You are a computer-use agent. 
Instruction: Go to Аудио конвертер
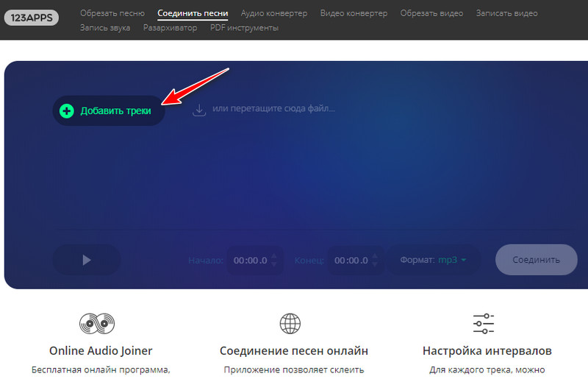pyautogui.click(x=273, y=13)
